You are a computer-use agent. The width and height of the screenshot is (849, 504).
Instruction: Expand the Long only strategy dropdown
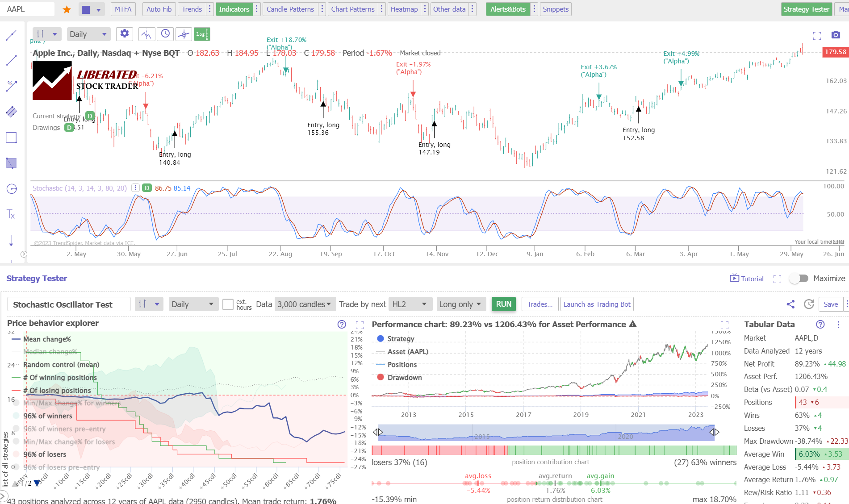point(461,304)
